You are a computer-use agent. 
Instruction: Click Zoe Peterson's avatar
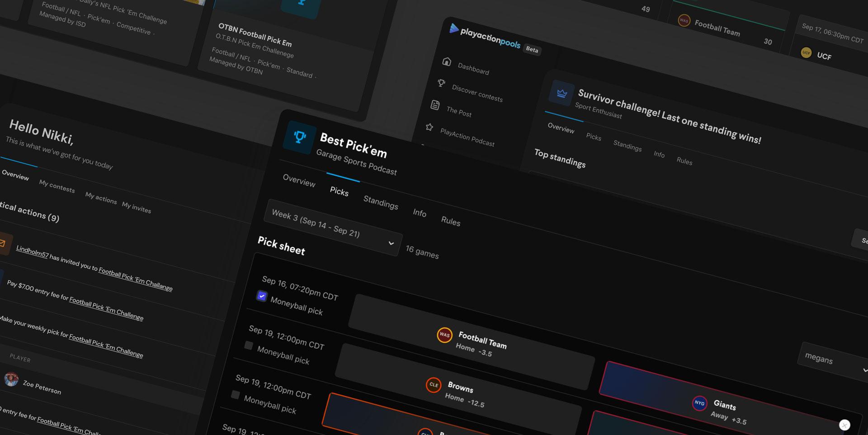click(11, 379)
